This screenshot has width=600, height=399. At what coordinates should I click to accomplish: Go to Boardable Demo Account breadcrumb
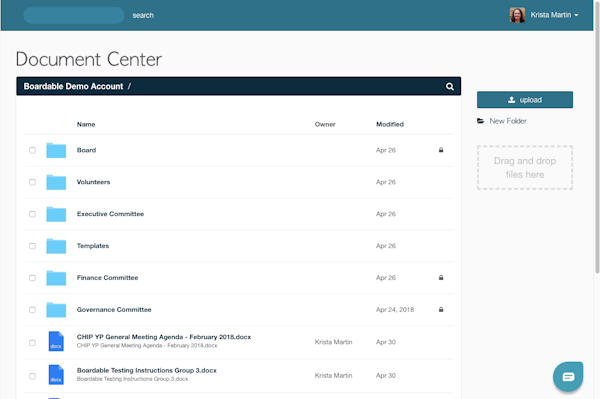tap(73, 86)
